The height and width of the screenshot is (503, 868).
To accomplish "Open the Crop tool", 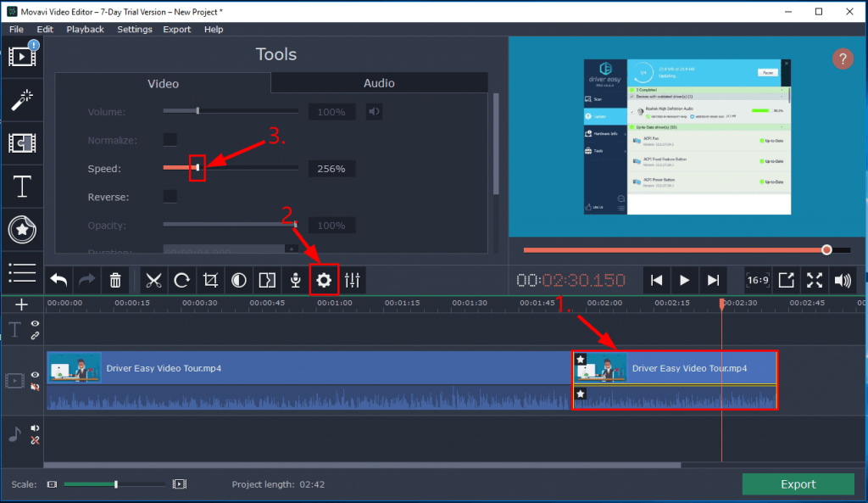I will click(210, 280).
